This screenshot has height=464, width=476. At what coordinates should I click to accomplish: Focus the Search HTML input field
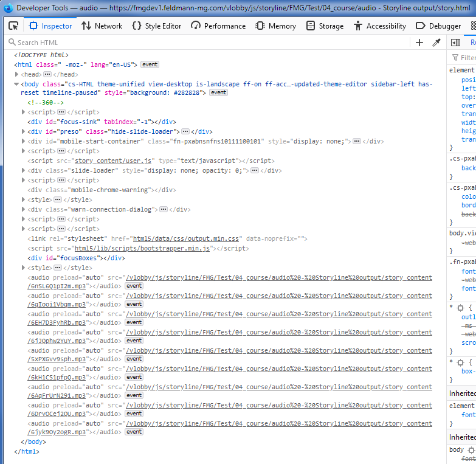point(207,43)
